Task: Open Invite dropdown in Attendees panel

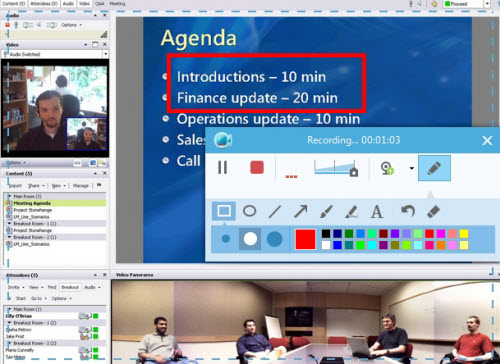Action: point(16,287)
